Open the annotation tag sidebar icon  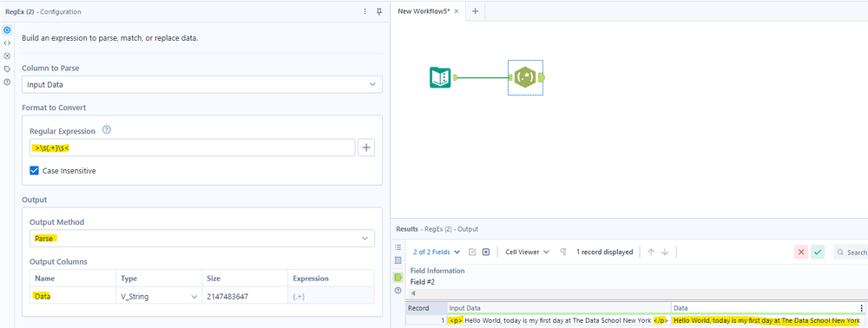point(7,69)
